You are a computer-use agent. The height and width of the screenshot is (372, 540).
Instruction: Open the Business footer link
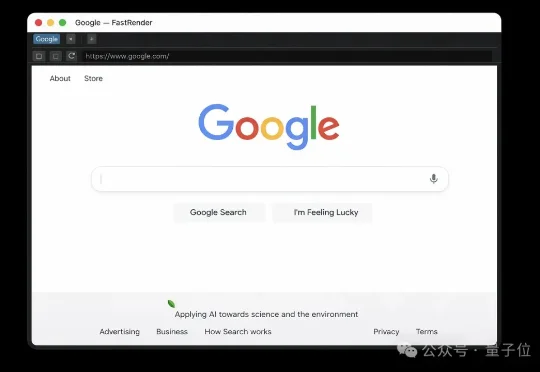(x=172, y=332)
